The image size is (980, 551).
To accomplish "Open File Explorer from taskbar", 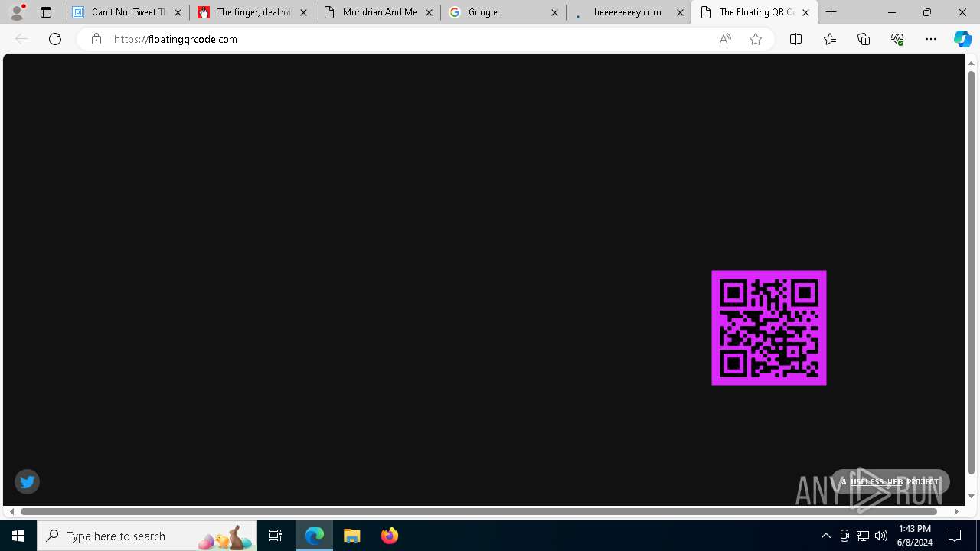I will pos(352,536).
